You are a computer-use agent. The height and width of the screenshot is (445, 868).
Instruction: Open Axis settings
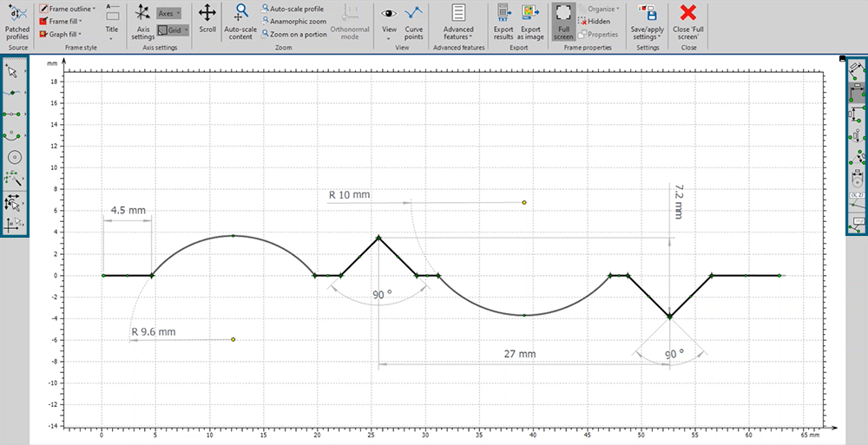tap(143, 23)
